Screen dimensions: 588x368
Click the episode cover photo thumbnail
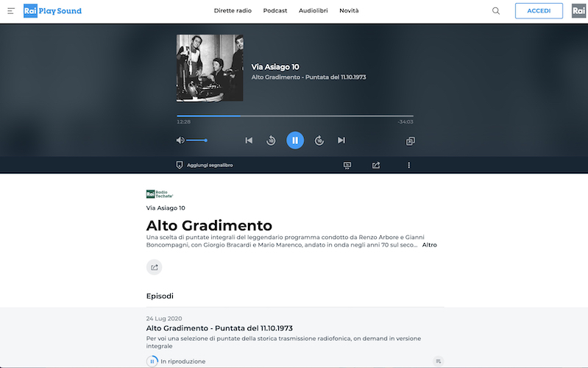coord(210,68)
